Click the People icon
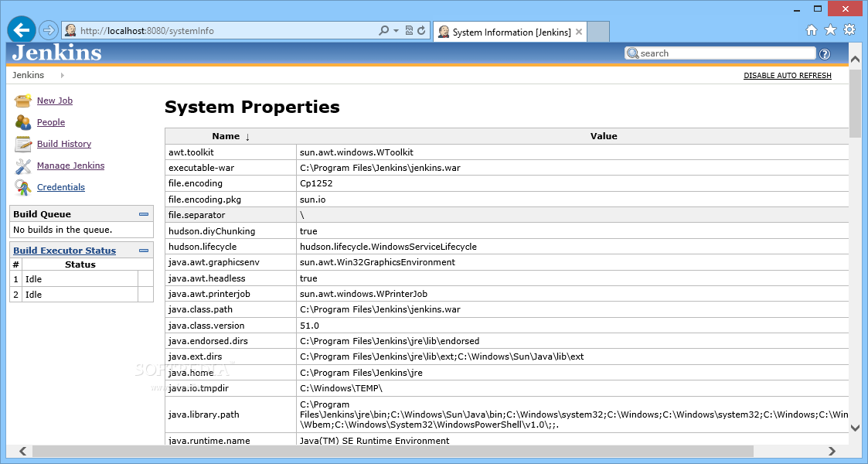 tap(22, 122)
